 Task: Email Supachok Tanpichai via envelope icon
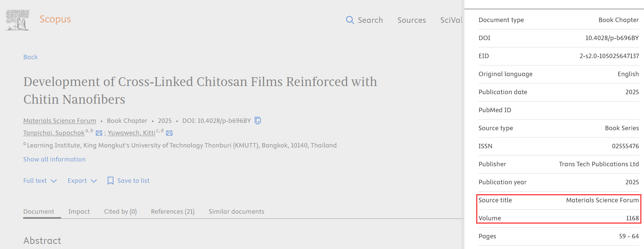click(99, 133)
